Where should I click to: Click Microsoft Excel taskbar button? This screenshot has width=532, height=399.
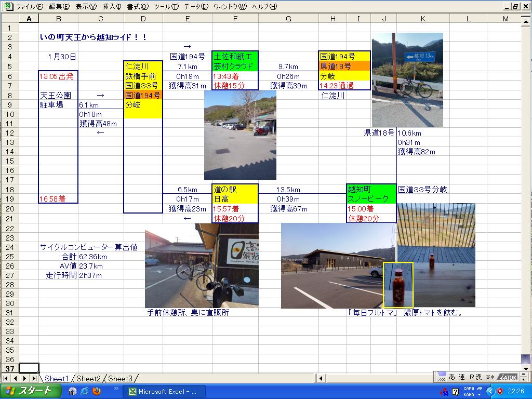coord(164,392)
